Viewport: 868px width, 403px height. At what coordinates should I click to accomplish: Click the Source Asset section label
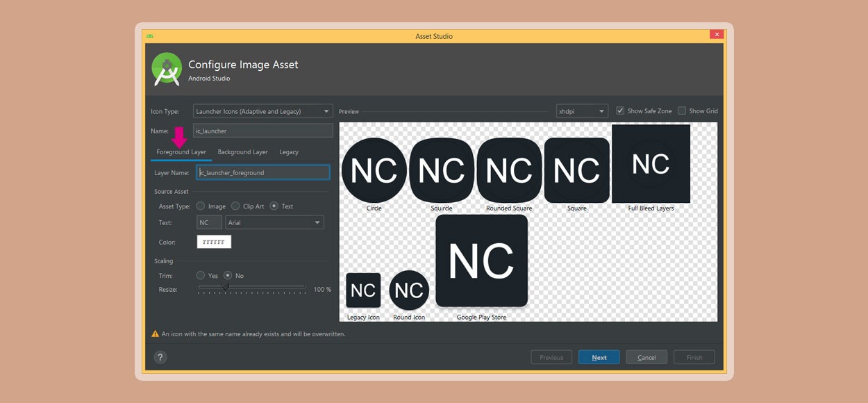(172, 191)
